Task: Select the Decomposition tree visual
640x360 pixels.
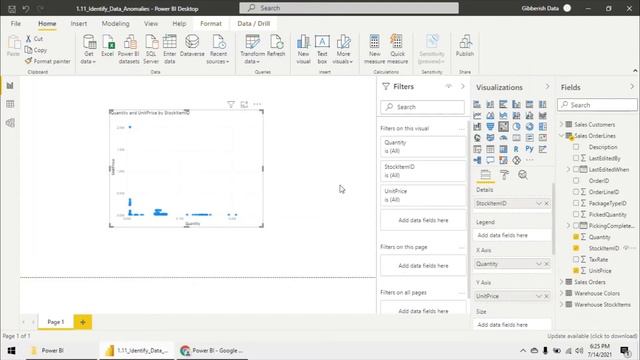Action: pyautogui.click(x=477, y=160)
